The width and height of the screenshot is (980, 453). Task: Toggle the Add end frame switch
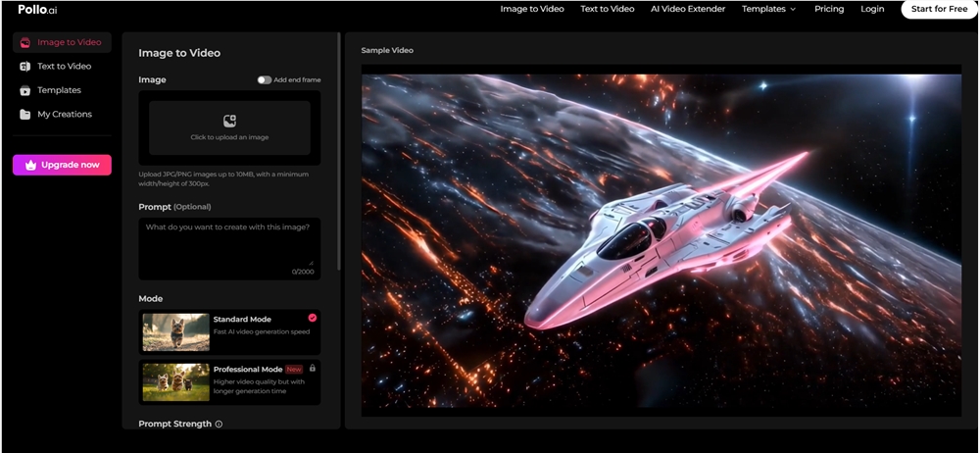point(265,80)
